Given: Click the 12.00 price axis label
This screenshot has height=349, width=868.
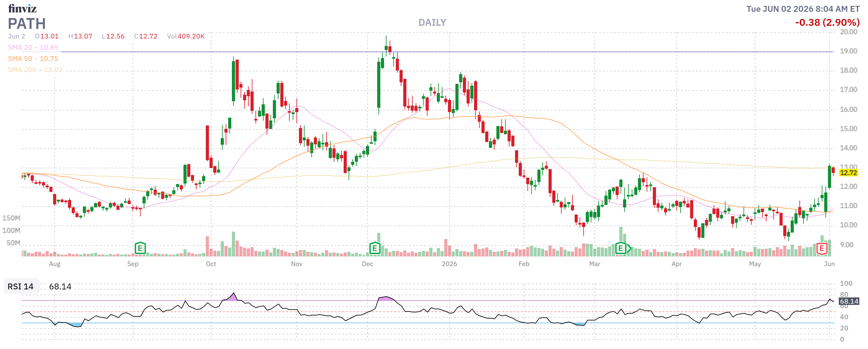Looking at the screenshot, I should [x=848, y=187].
